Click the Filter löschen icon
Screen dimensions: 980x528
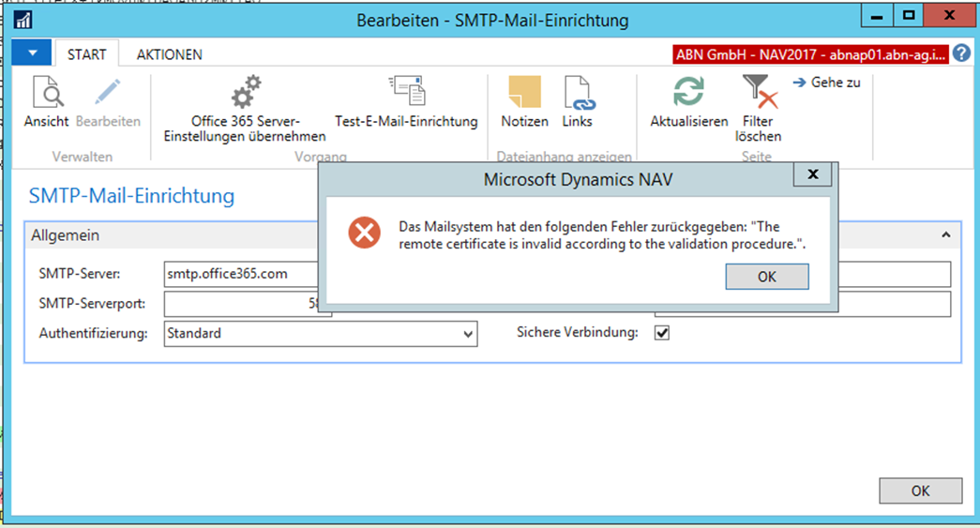pyautogui.click(x=759, y=91)
